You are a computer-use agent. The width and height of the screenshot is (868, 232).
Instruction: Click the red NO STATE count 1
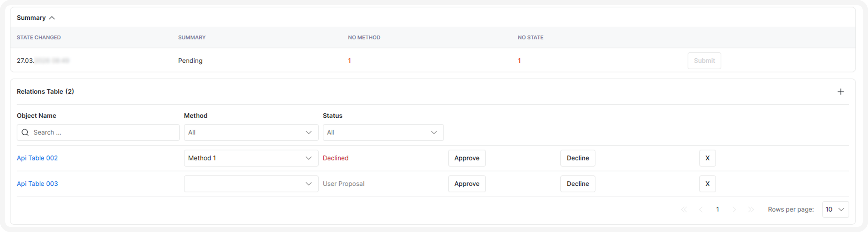click(x=519, y=60)
